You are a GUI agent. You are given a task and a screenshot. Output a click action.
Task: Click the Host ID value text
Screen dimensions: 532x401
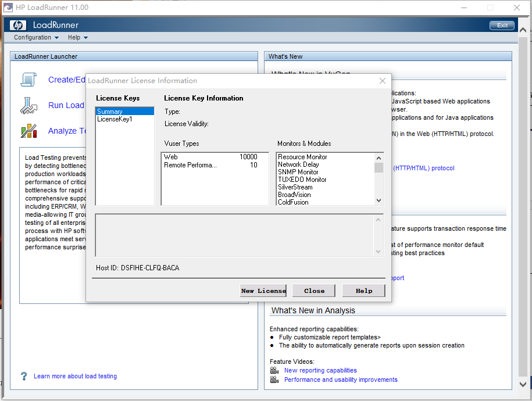150,268
